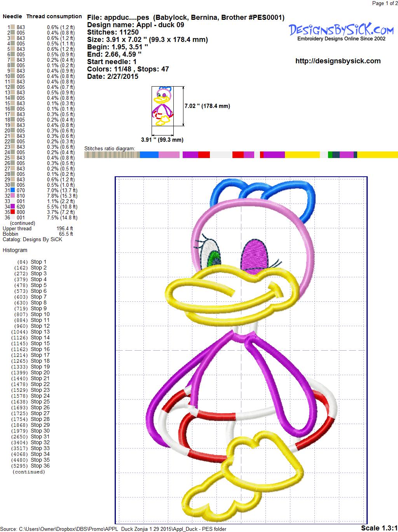Click the pink segment in stitches ratio diagram
Image resolution: width=398 pixels, height=532 pixels.
click(169, 155)
